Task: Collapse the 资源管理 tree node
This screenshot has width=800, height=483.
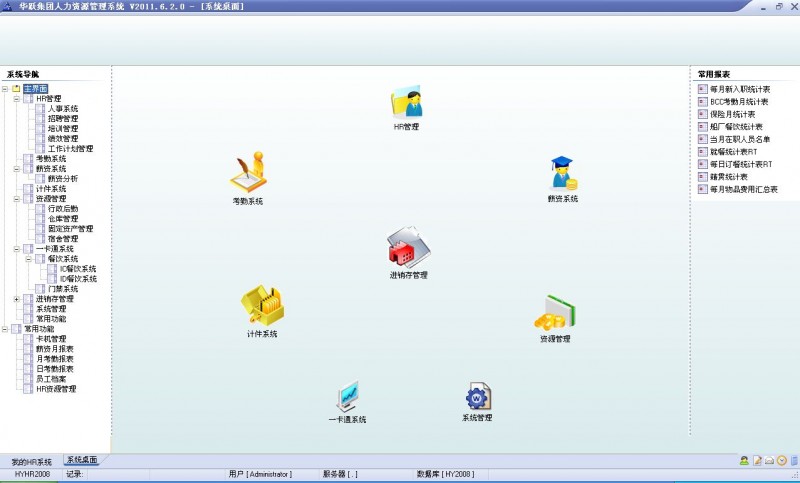Action: (17, 199)
